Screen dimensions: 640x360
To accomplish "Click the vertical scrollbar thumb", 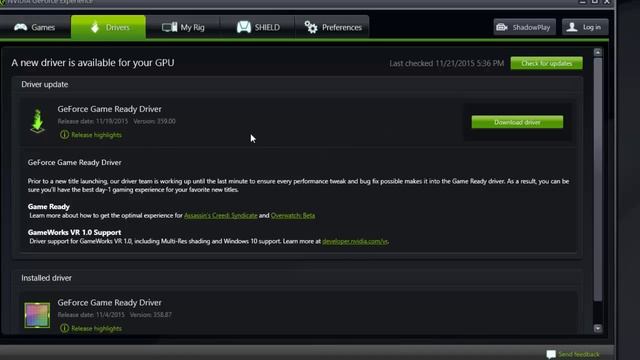I will [x=598, y=180].
